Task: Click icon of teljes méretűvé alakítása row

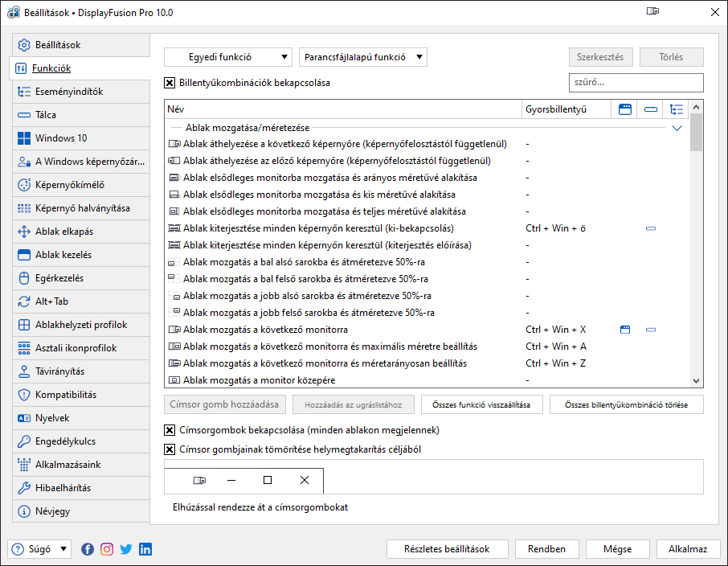Action: (x=174, y=211)
